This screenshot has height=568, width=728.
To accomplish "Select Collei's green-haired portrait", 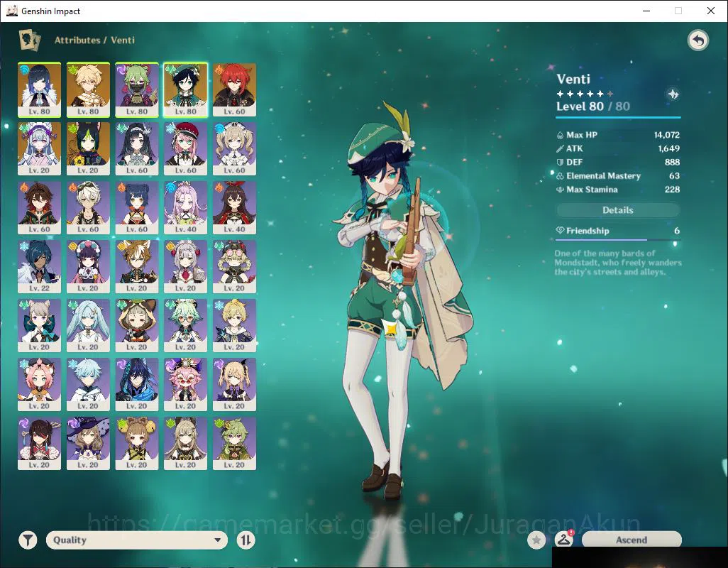I will pos(234,444).
